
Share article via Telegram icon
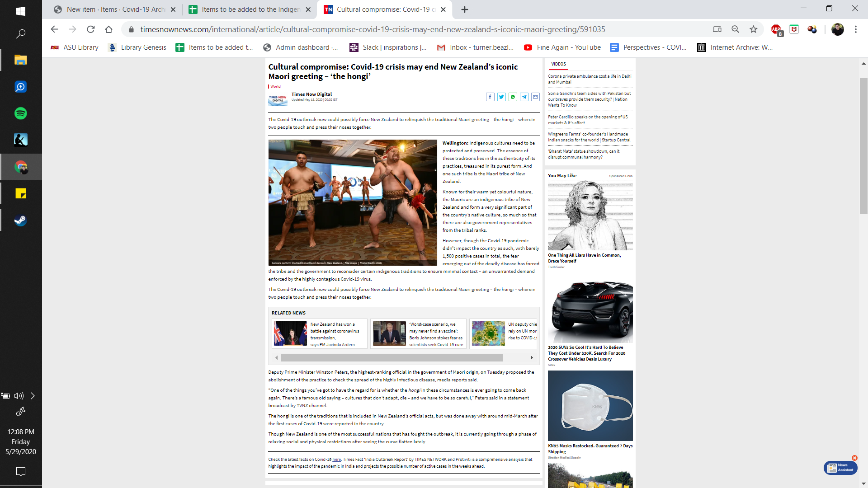524,97
